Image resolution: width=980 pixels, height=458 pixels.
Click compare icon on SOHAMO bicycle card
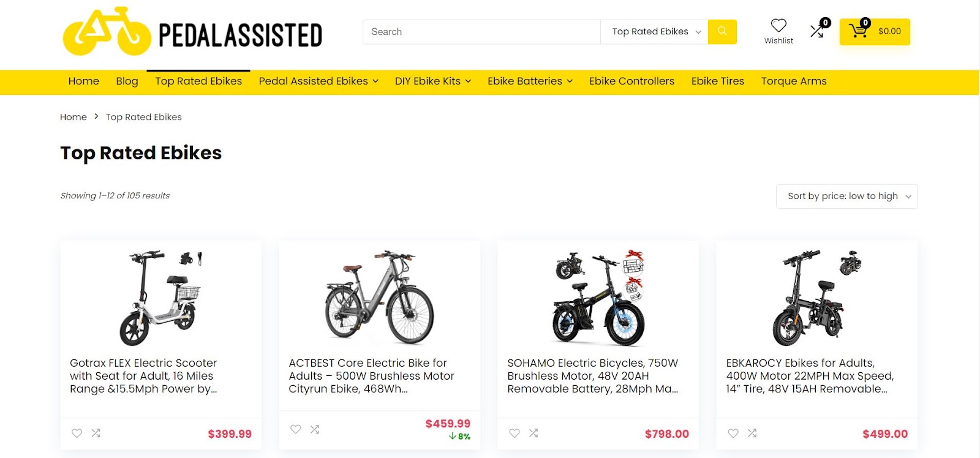(533, 433)
